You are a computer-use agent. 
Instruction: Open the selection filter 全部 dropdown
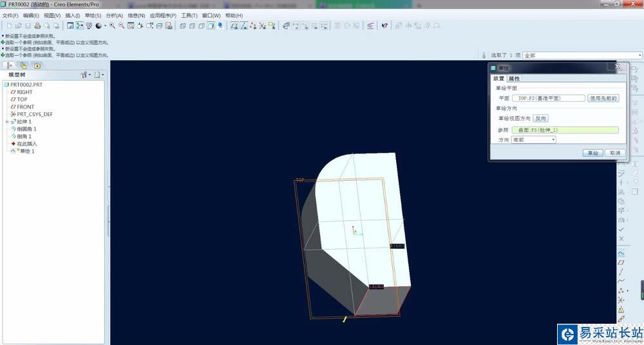[x=582, y=55]
